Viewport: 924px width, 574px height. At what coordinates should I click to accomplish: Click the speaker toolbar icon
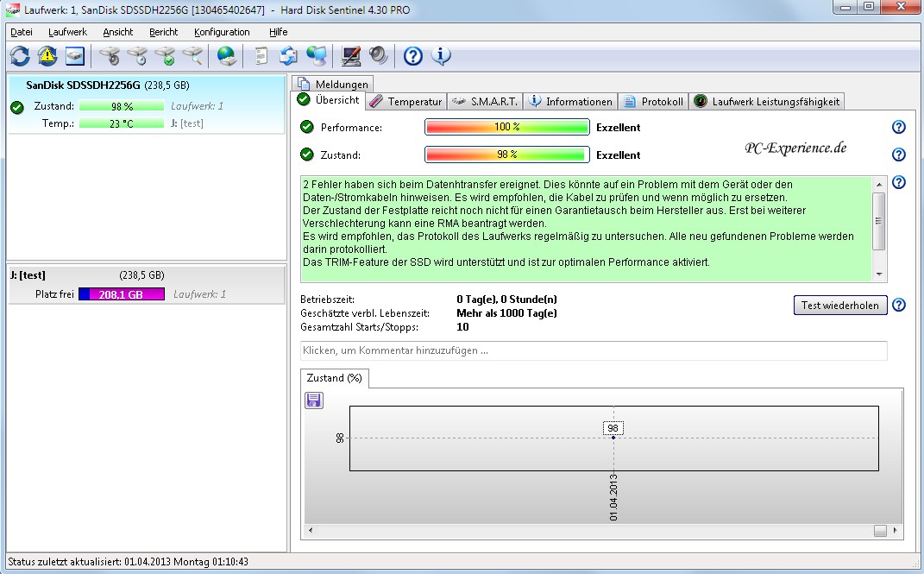click(379, 56)
